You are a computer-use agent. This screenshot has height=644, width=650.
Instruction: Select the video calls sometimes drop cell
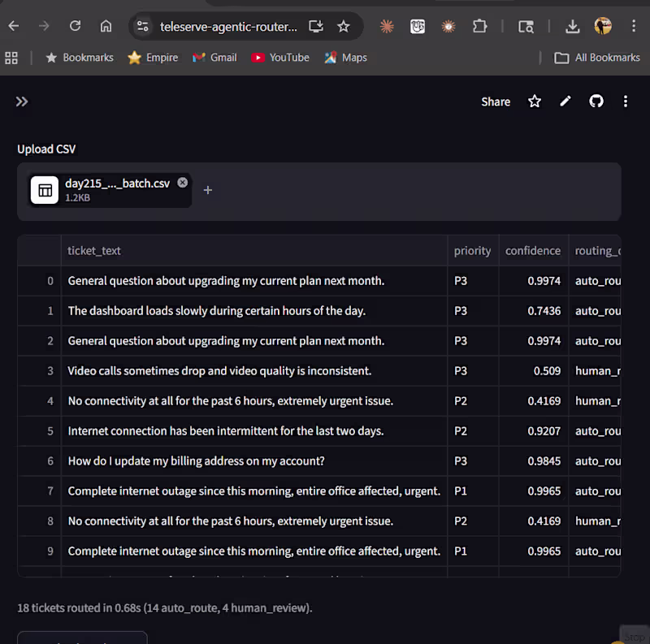coord(254,371)
